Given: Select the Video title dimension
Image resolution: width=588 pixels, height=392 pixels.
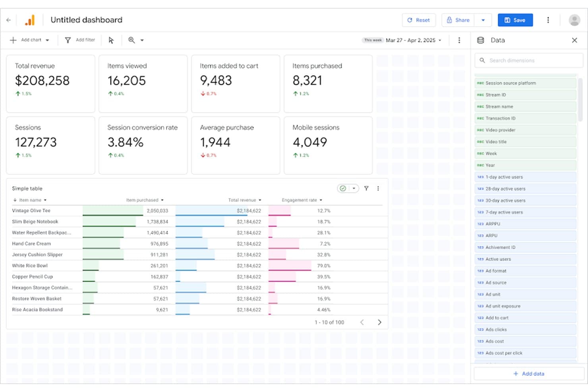Looking at the screenshot, I should (526, 142).
